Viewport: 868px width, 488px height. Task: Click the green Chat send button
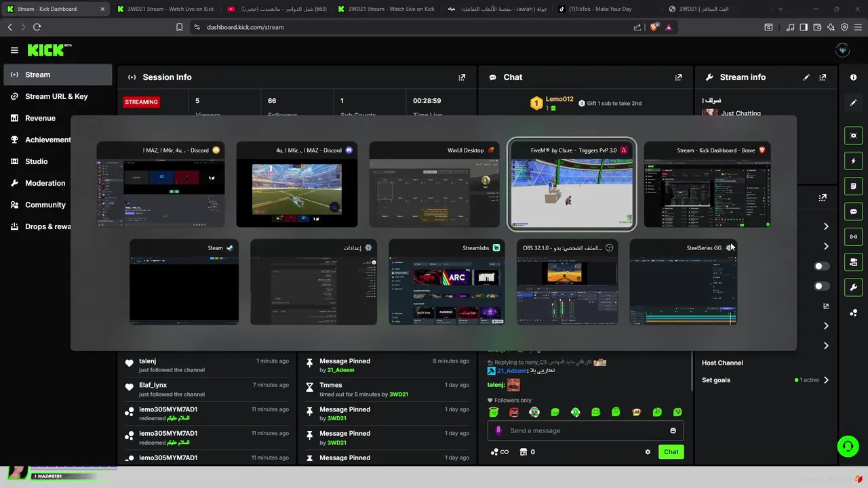click(671, 452)
